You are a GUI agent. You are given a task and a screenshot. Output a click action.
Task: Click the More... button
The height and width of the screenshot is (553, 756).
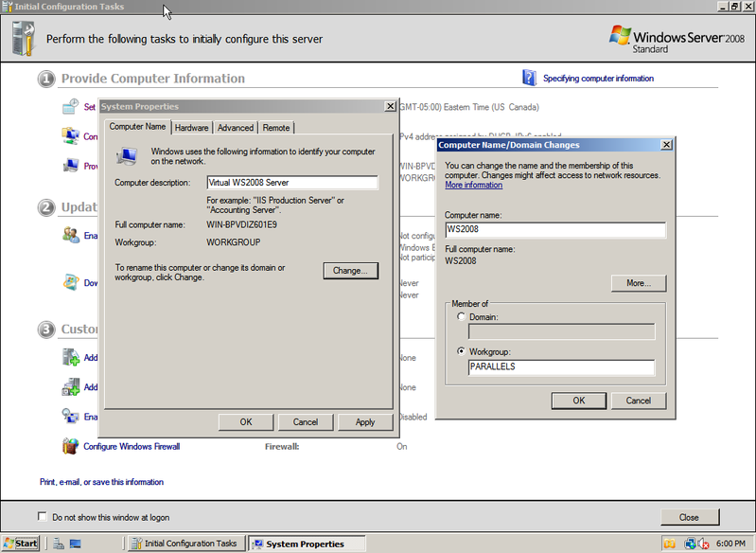tap(639, 283)
